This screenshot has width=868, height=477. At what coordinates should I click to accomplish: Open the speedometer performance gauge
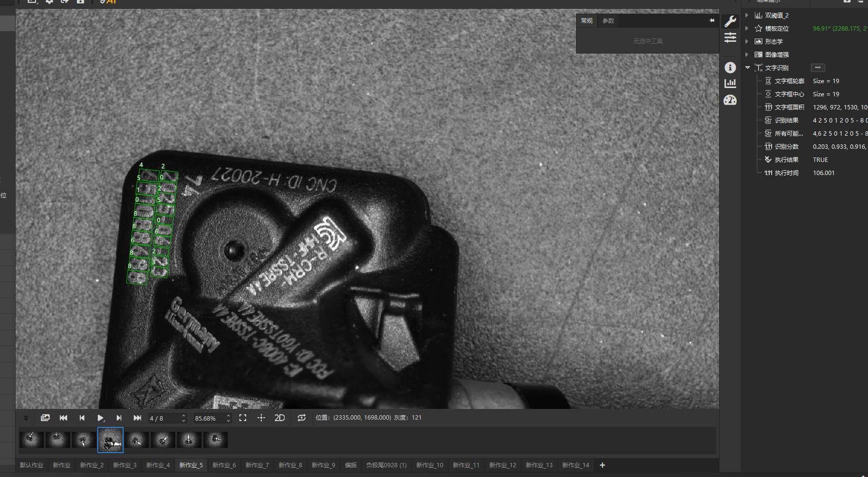(x=730, y=100)
